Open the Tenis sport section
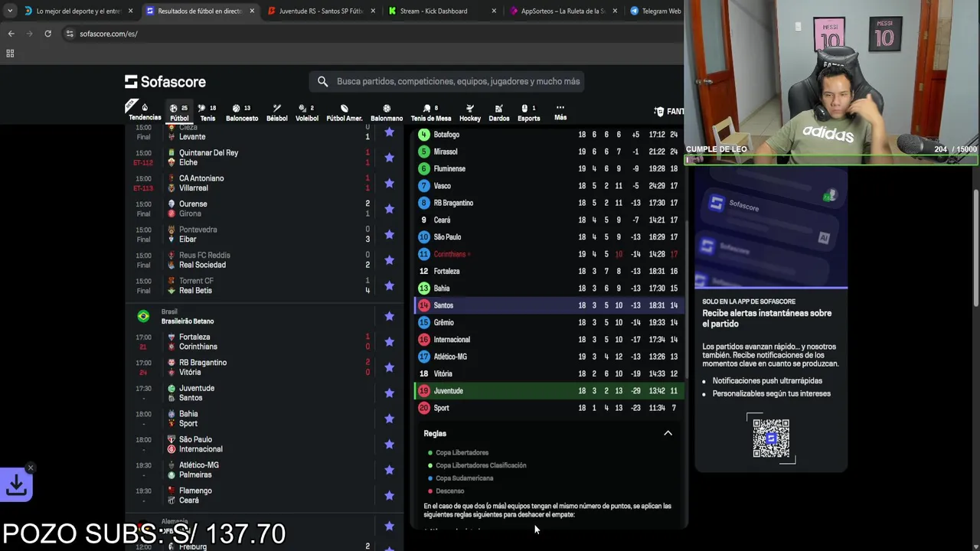Screen dimensions: 980x551 click(x=207, y=112)
